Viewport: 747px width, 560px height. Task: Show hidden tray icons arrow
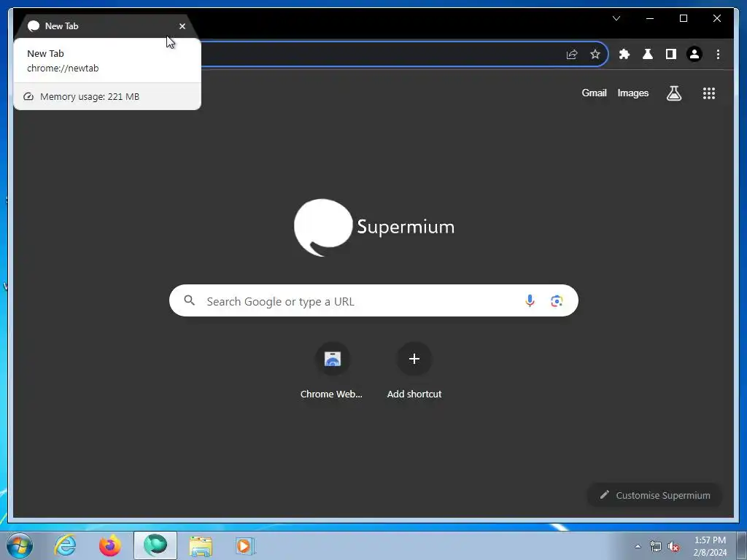638,546
